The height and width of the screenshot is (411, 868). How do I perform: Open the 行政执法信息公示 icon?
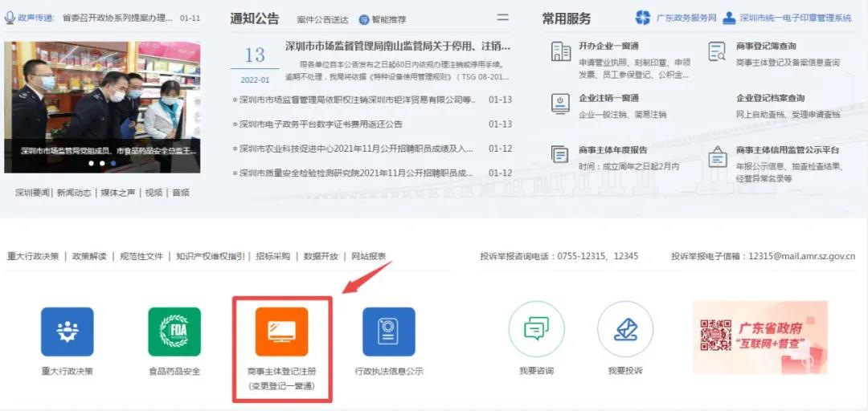click(389, 332)
